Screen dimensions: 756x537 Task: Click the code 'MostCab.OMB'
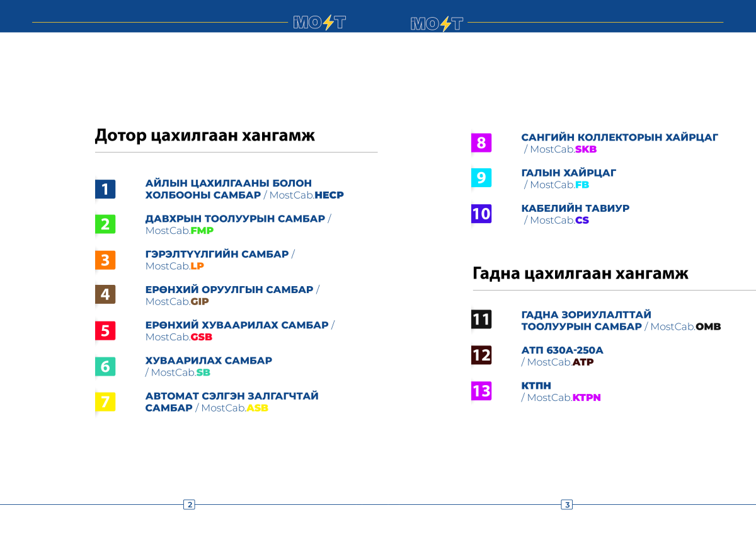click(685, 327)
